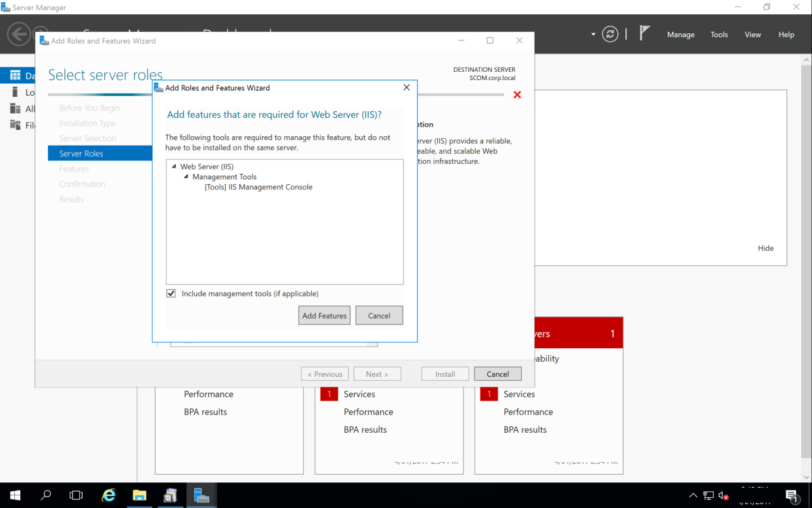Select the Dashboard icon in the sidebar
Screen dimensions: 812x508
(x=15, y=75)
